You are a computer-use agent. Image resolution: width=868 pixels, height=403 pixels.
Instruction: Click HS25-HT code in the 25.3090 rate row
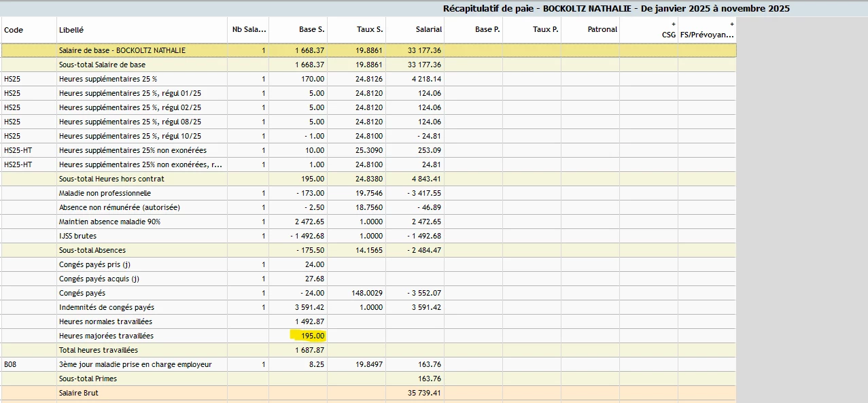click(18, 150)
